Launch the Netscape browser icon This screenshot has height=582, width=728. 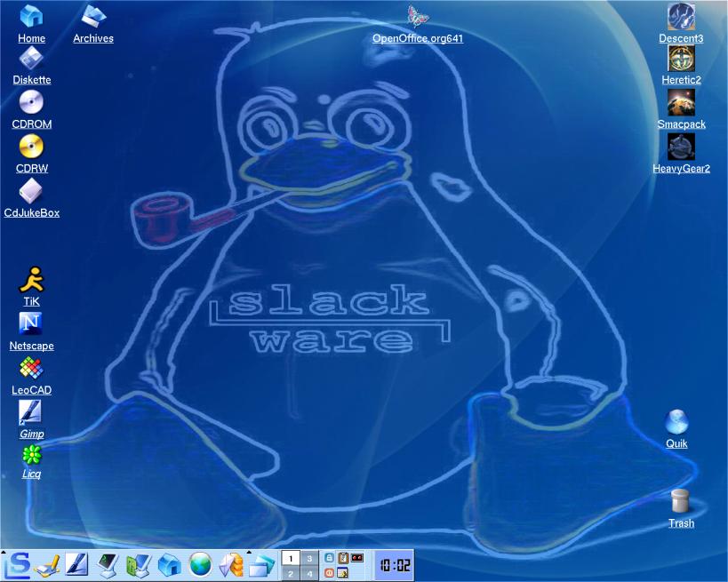tap(30, 323)
